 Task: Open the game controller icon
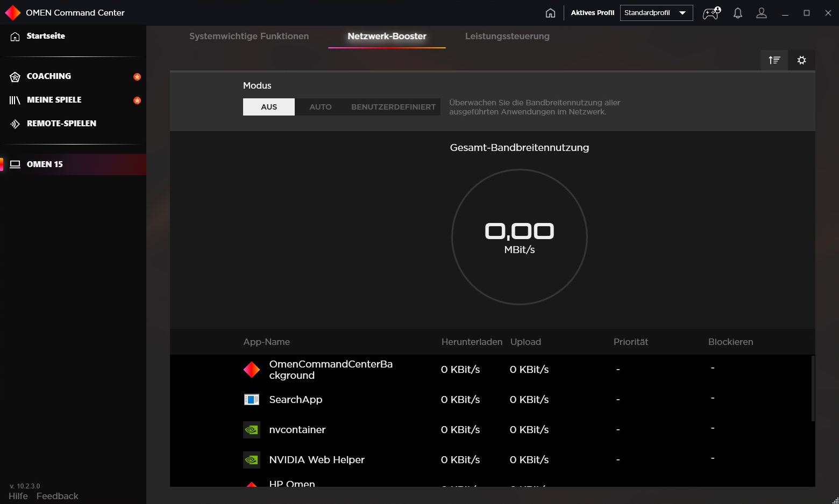click(x=711, y=13)
